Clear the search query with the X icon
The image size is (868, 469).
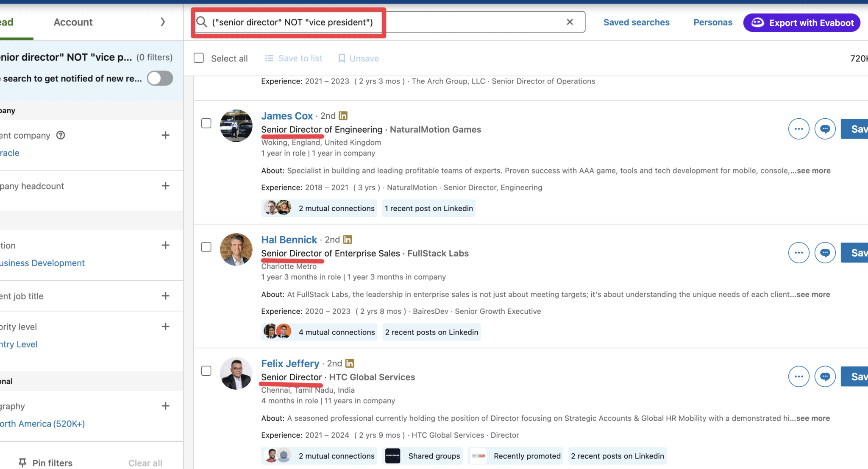570,22
